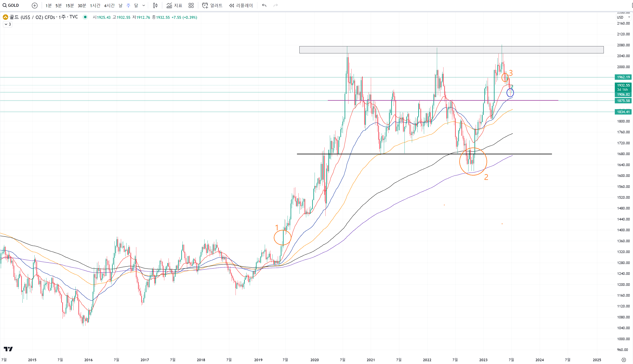Viewport: 633px width, 364px height.
Task: Open the candlestick chart style icon
Action: click(155, 6)
